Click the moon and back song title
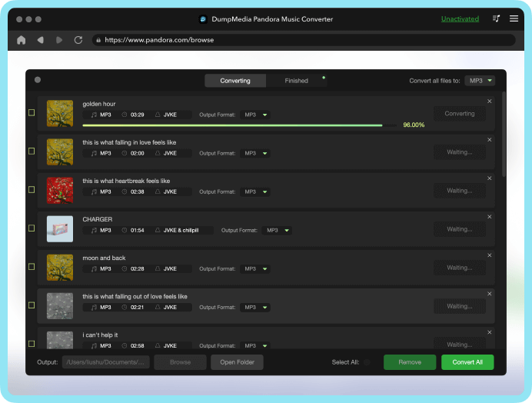This screenshot has height=403, width=532. point(104,258)
